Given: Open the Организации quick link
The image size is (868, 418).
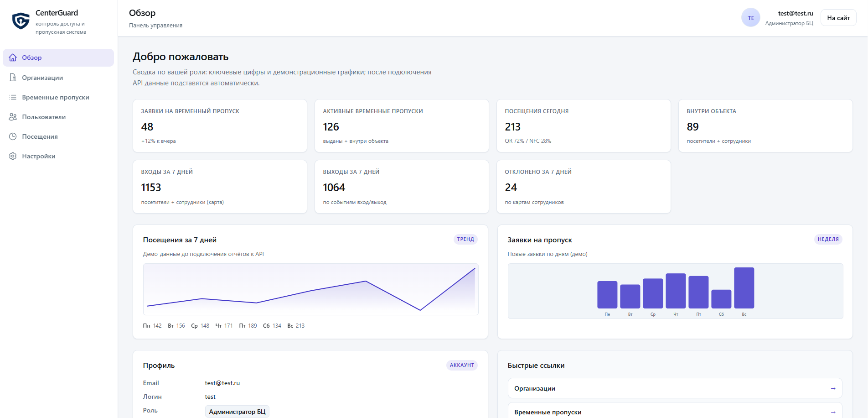Looking at the screenshot, I should (675, 388).
